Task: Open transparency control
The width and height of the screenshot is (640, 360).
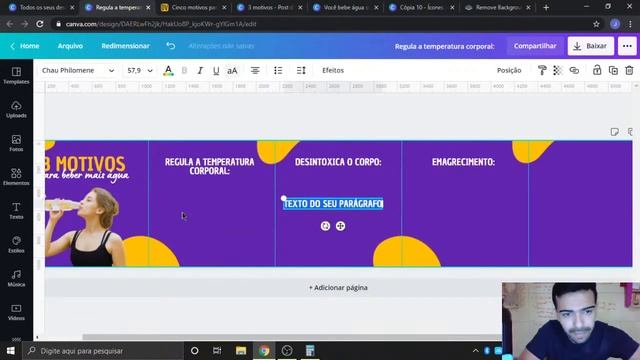Action: 558,71
